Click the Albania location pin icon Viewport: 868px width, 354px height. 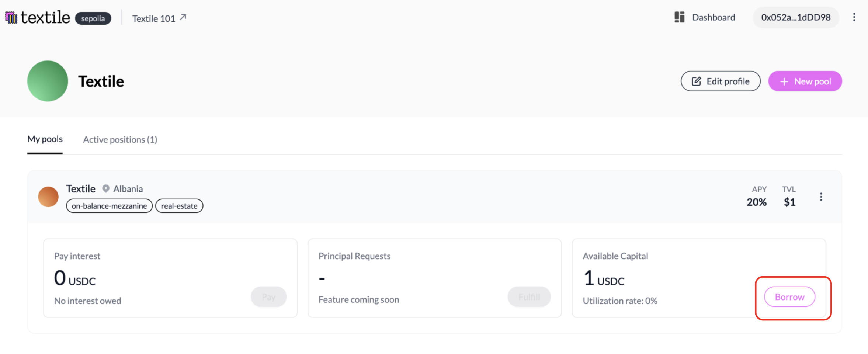pyautogui.click(x=106, y=189)
